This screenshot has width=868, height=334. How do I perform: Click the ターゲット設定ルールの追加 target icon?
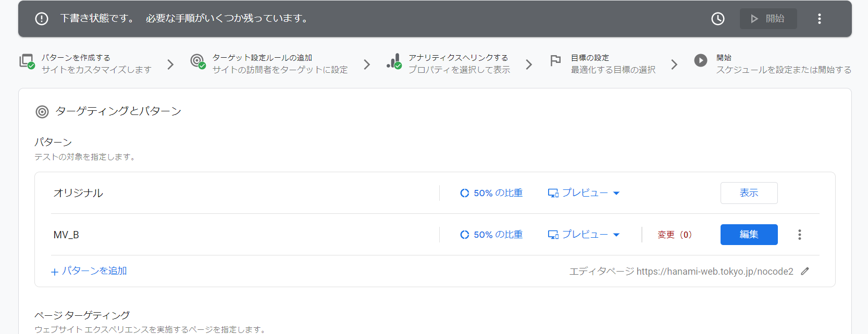(x=197, y=61)
